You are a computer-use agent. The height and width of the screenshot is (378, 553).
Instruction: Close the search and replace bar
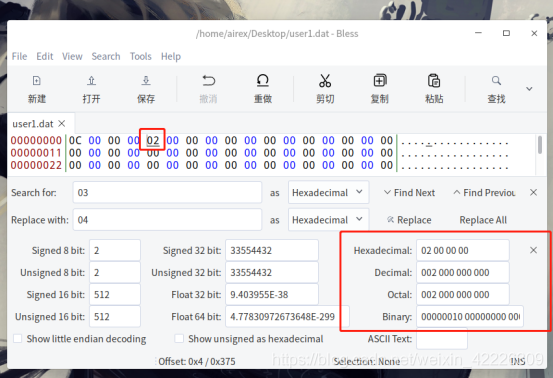coord(533,193)
